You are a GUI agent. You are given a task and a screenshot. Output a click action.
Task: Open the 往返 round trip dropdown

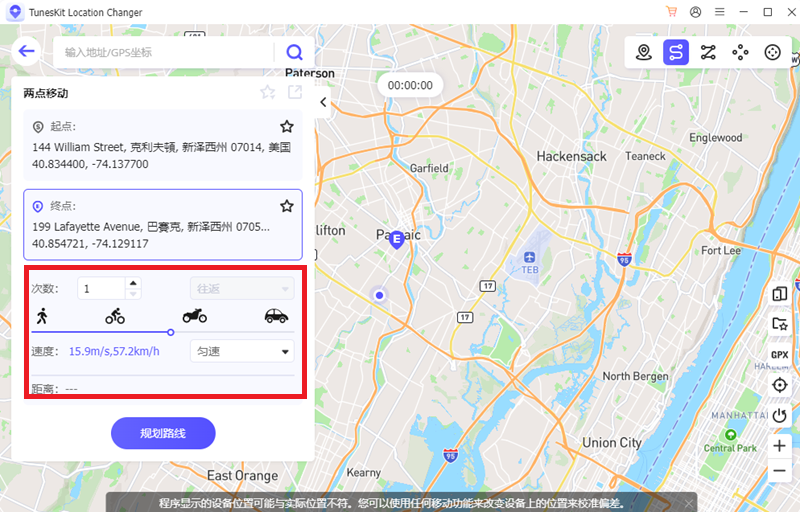click(x=242, y=289)
